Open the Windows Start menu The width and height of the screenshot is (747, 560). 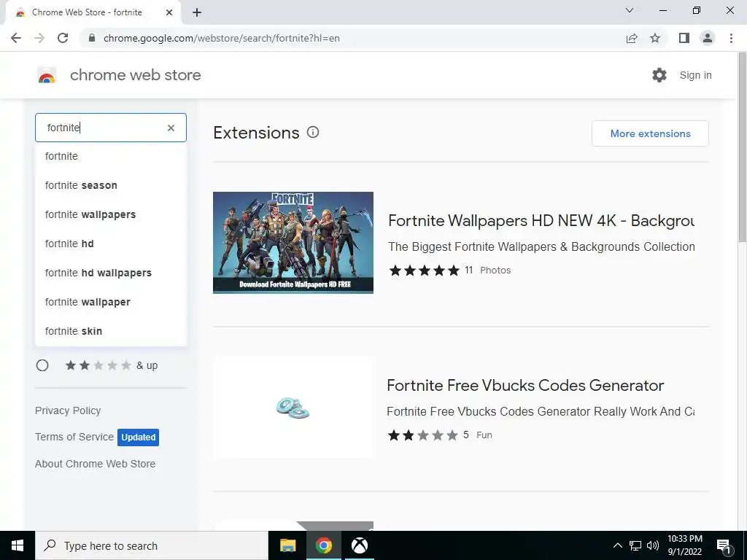click(x=18, y=545)
